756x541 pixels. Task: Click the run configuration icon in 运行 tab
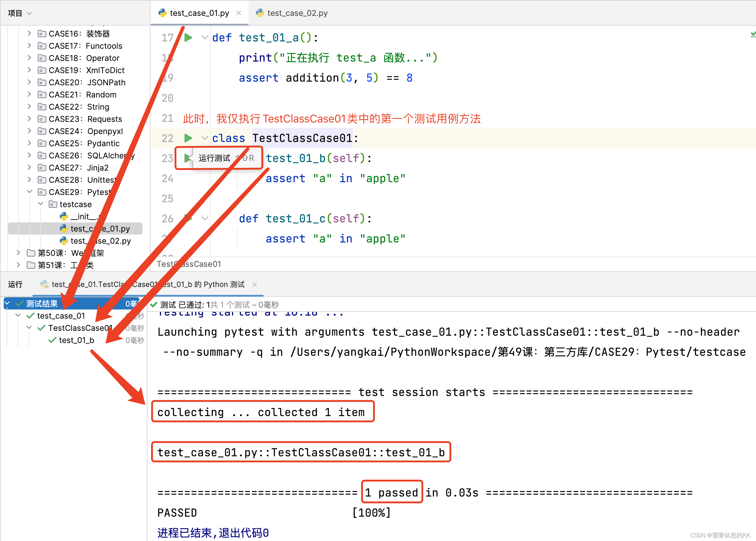[x=44, y=284]
